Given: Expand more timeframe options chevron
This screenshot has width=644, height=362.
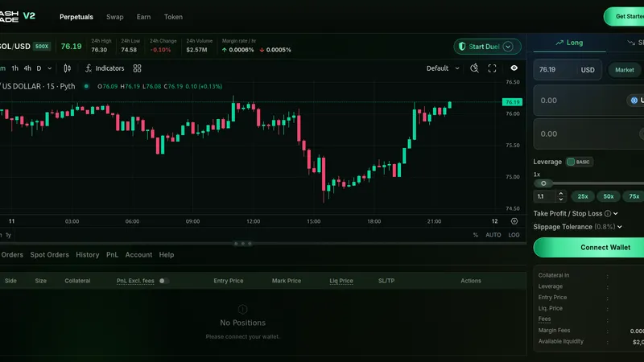Looking at the screenshot, I should (x=50, y=68).
